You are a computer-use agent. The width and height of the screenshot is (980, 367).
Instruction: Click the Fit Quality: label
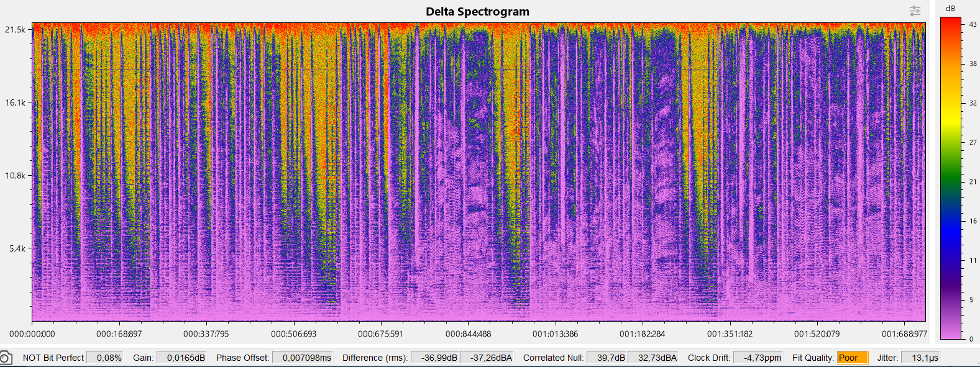tap(813, 358)
